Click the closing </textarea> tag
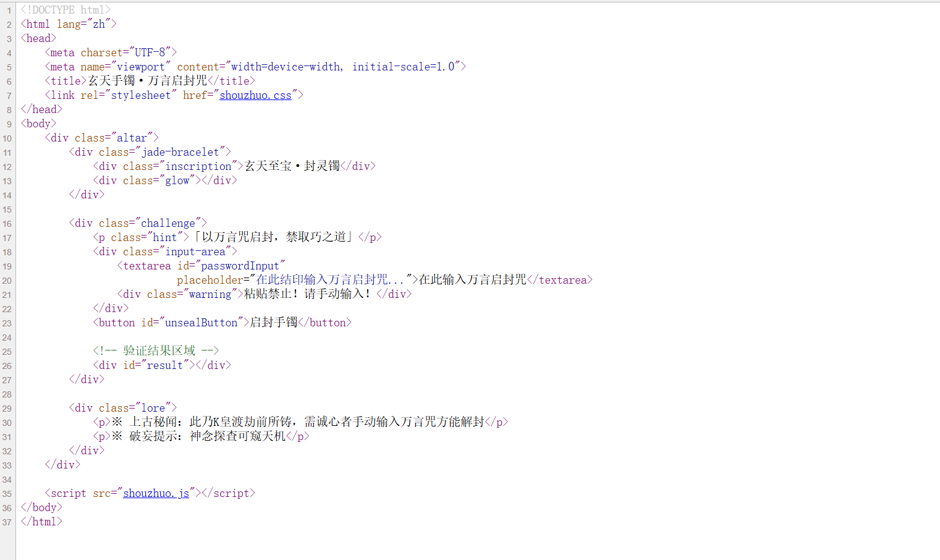940x560 pixels. point(560,280)
